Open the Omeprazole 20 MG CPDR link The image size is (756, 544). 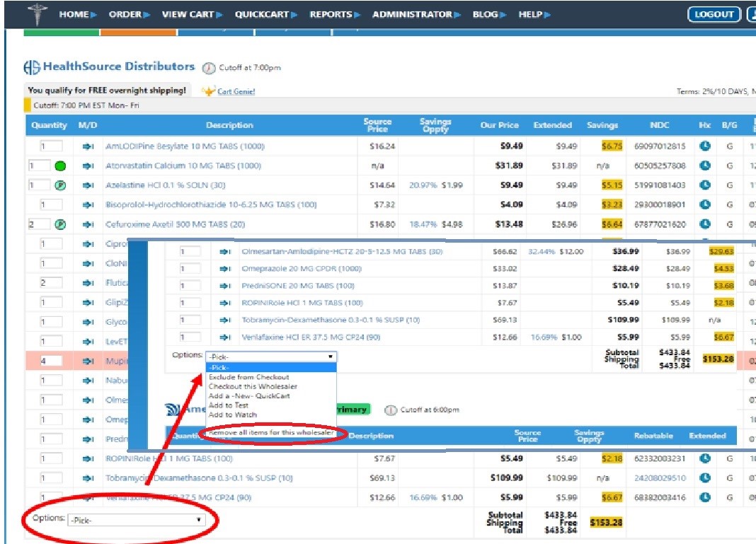(302, 269)
